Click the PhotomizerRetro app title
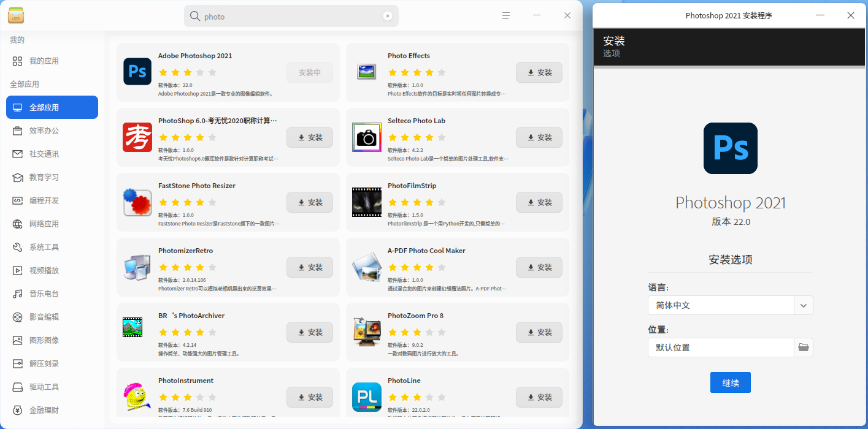868x429 pixels. point(186,251)
